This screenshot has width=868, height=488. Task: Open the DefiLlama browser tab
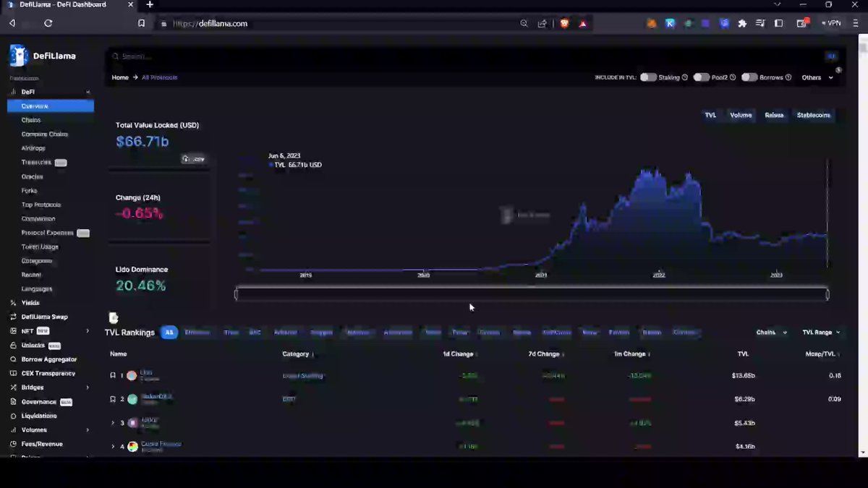coord(69,5)
